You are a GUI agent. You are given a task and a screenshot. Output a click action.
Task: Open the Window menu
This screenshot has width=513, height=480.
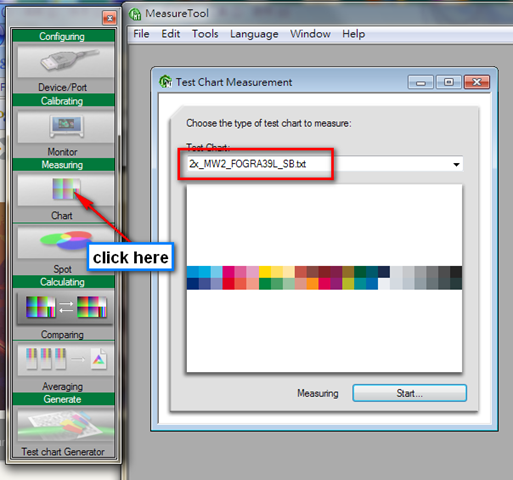310,34
